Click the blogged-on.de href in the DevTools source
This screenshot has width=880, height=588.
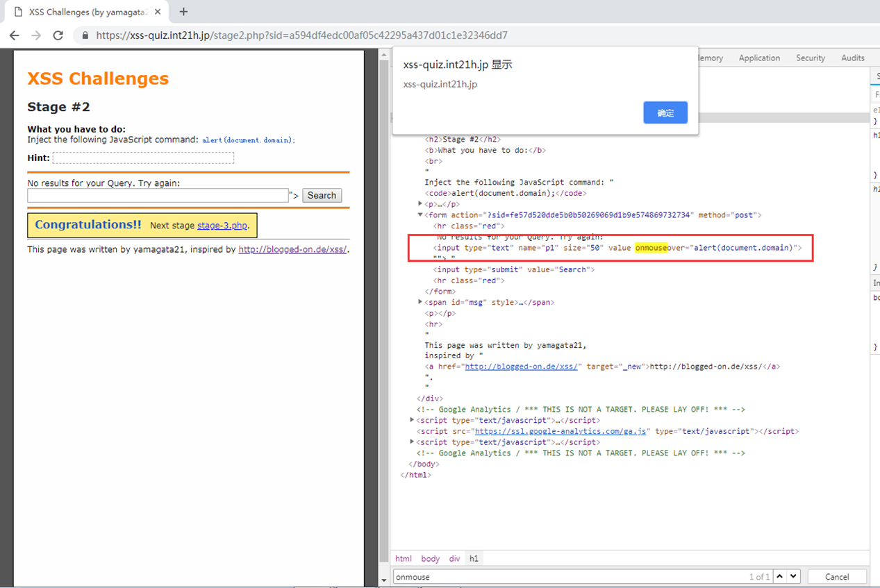[521, 366]
